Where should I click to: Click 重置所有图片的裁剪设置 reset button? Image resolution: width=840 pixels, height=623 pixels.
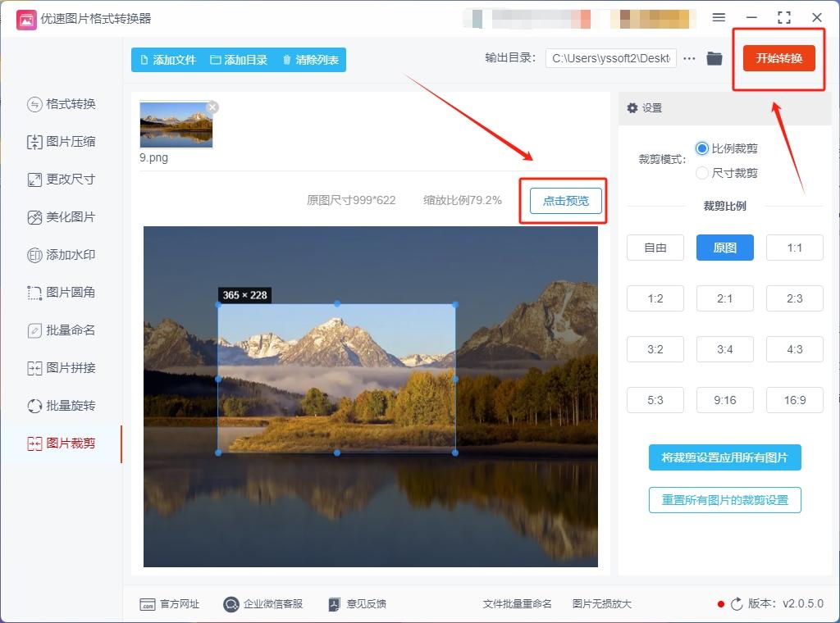coord(725,500)
